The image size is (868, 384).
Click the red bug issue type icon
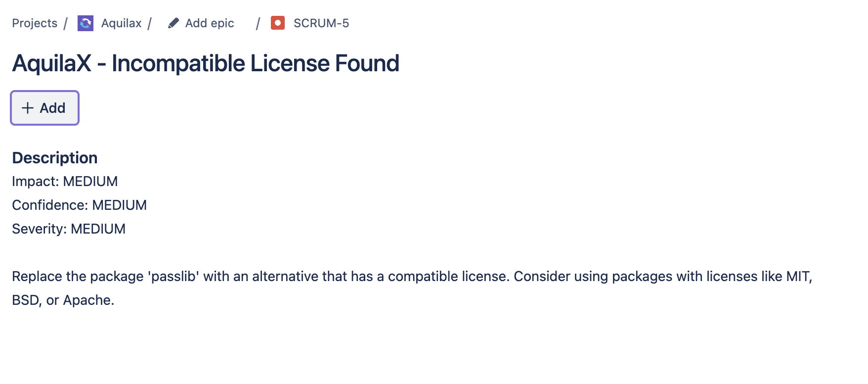point(278,23)
